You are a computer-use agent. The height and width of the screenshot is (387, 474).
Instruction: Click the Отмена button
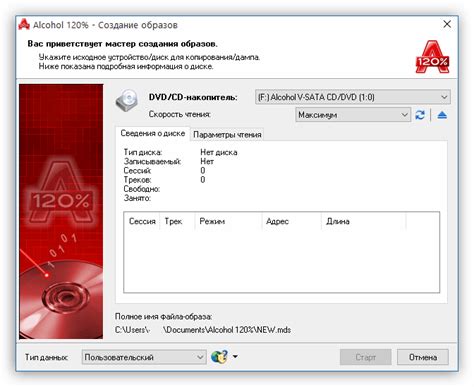pos(423,357)
